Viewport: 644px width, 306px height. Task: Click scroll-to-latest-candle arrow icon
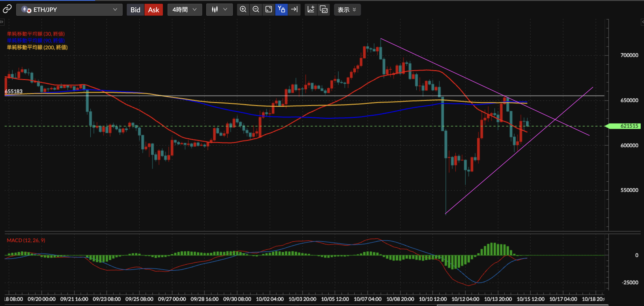coord(294,9)
